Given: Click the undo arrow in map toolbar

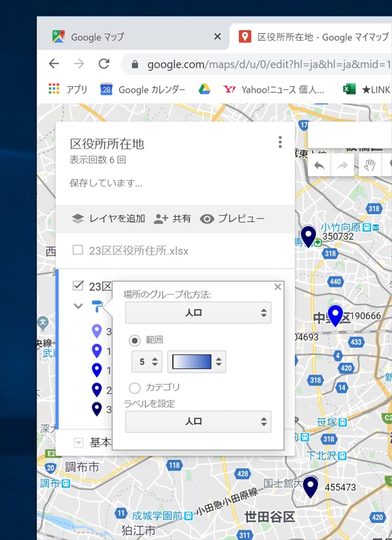Looking at the screenshot, I should coord(319,166).
